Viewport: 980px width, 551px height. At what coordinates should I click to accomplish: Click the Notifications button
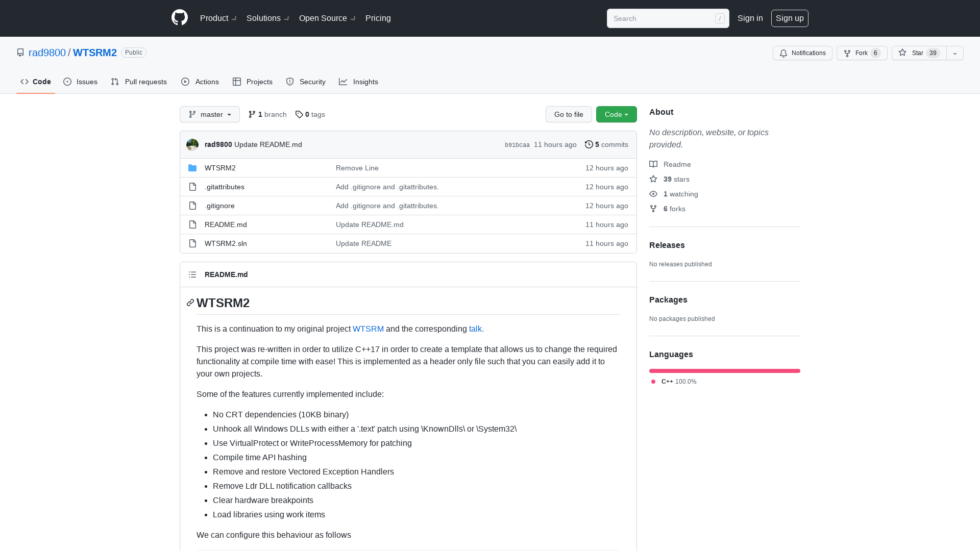click(802, 53)
